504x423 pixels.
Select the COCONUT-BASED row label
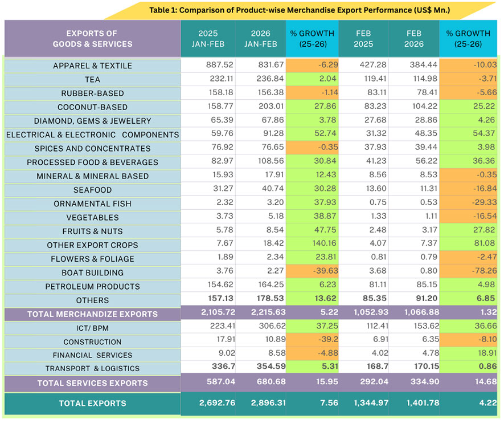pyautogui.click(x=92, y=107)
